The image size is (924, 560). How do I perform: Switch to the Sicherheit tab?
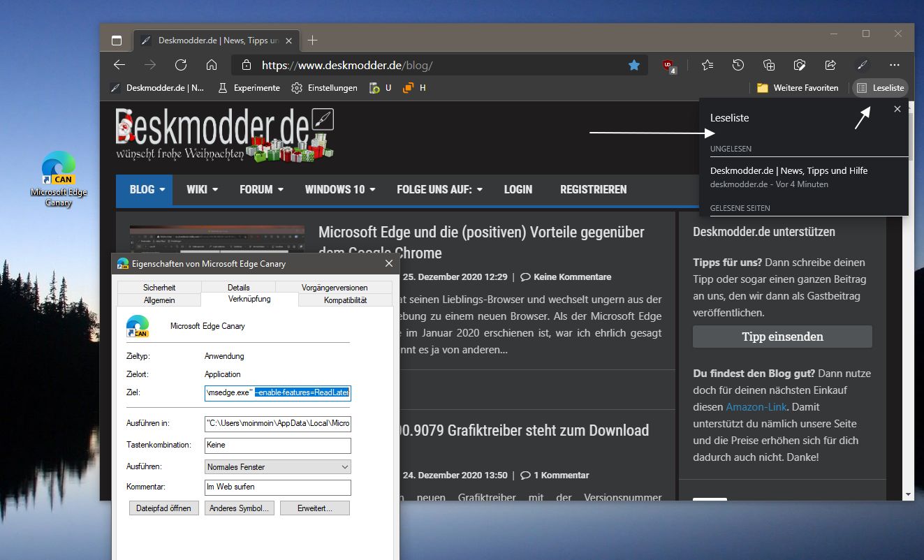tap(159, 288)
